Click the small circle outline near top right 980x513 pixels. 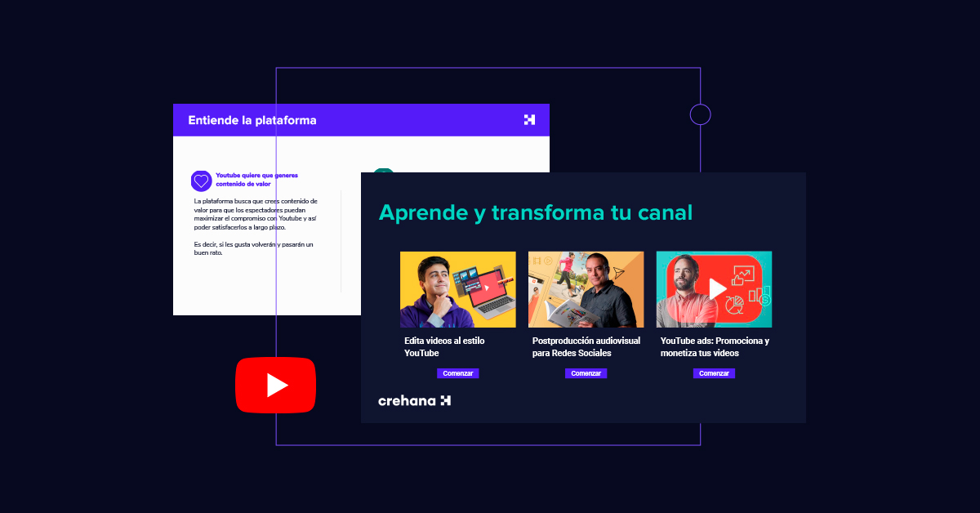coord(701,114)
